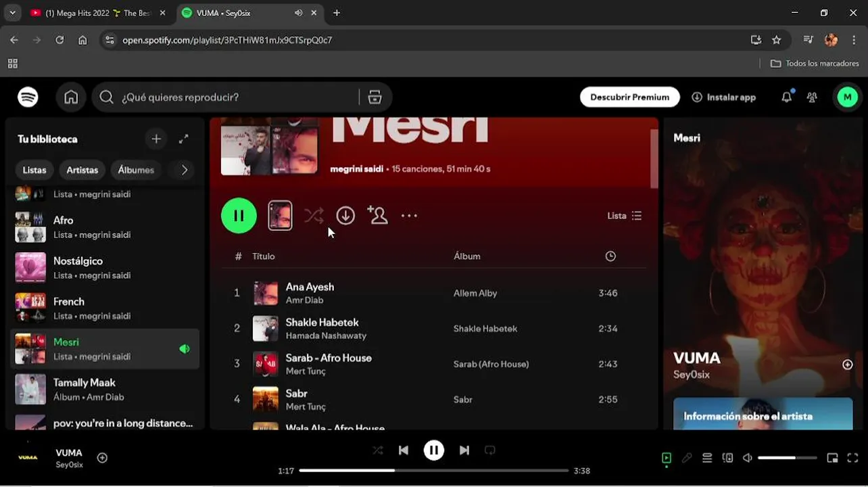868x487 pixels.
Task: Click Instalar app
Action: pyautogui.click(x=723, y=97)
